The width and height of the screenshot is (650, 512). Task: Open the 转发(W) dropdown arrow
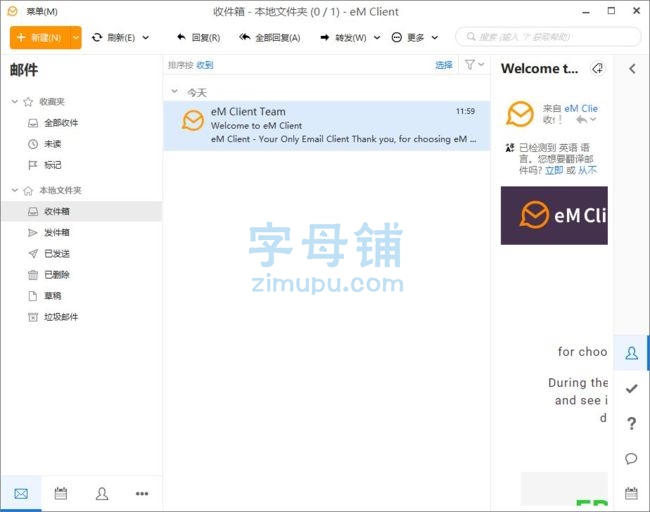click(x=377, y=38)
